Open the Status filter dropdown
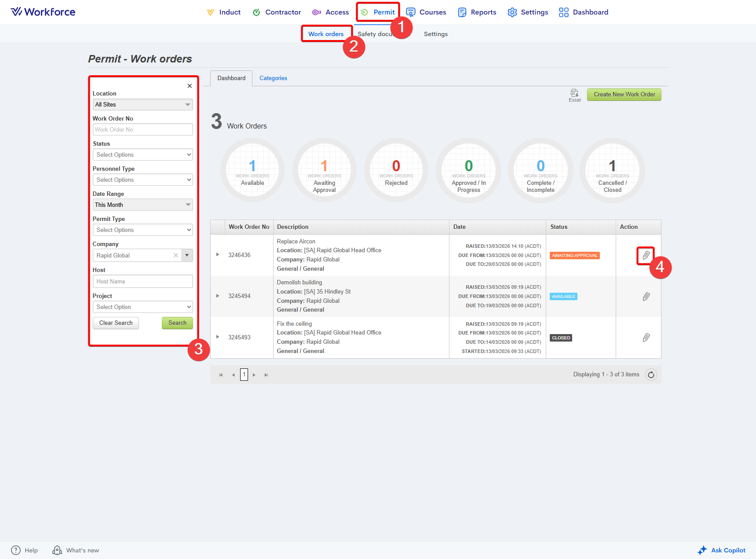 point(142,154)
